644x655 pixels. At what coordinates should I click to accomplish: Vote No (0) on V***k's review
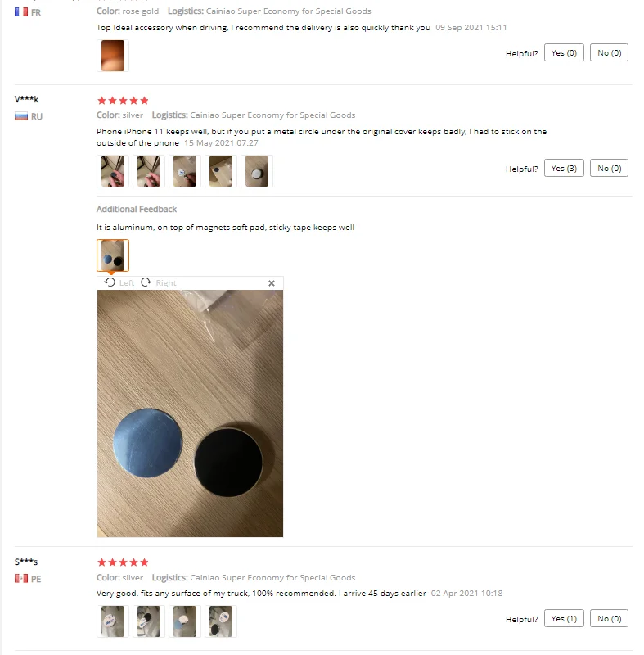pyautogui.click(x=609, y=168)
